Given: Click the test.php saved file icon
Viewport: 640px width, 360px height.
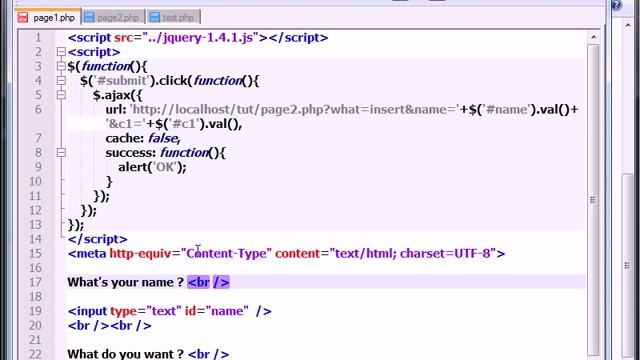Looking at the screenshot, I should click(x=154, y=18).
